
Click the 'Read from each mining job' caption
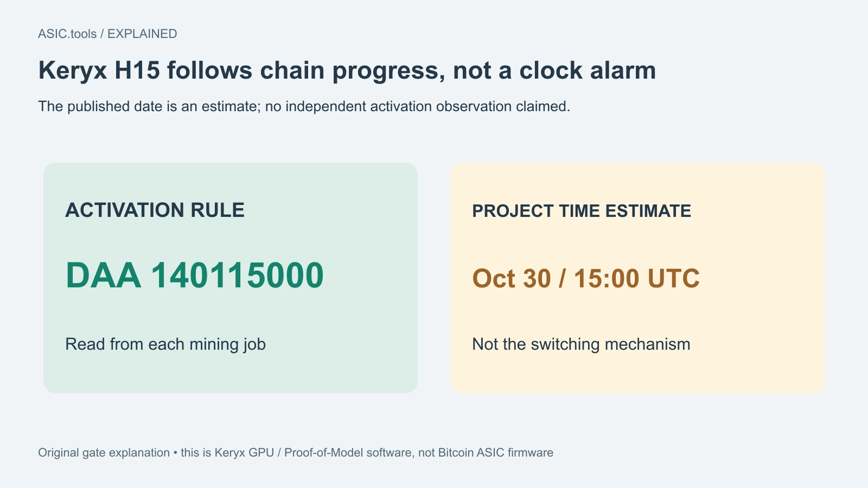coord(165,344)
